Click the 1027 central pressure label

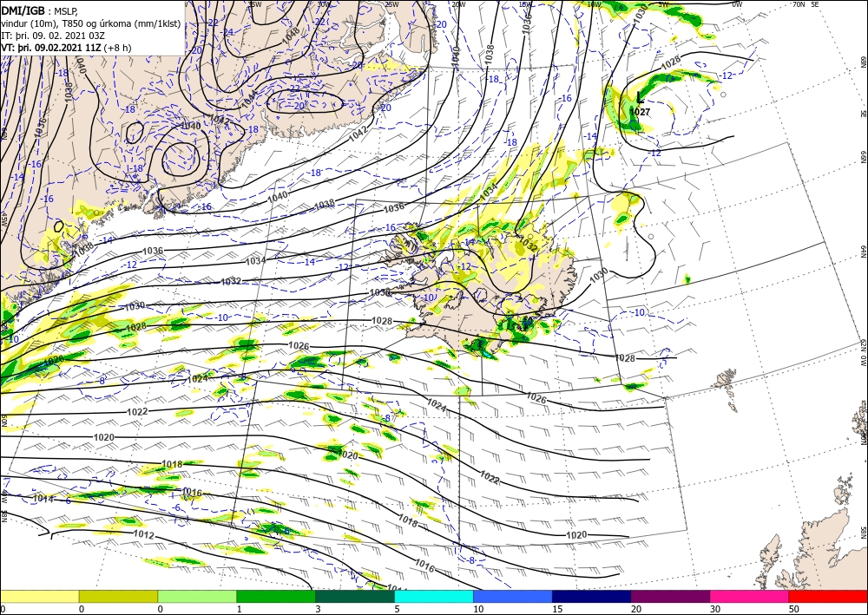(x=640, y=112)
